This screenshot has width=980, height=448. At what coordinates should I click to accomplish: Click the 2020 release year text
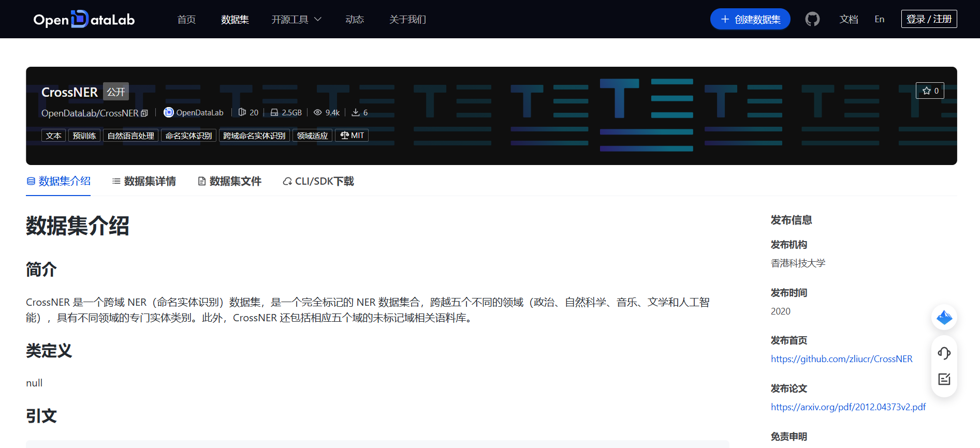[x=781, y=311]
